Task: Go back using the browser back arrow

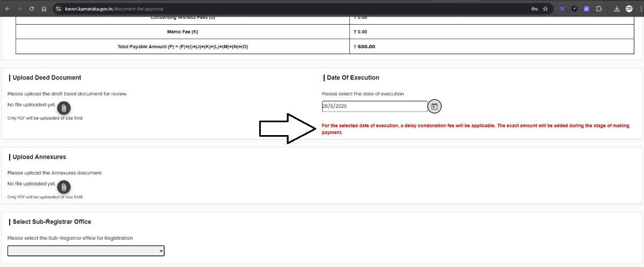Action: [8, 9]
